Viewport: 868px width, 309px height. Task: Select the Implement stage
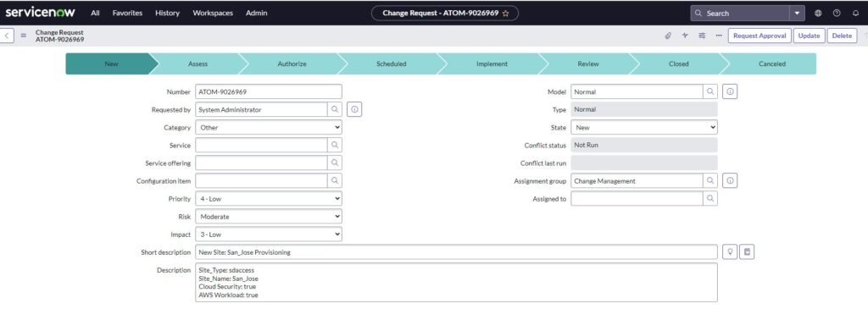pyautogui.click(x=492, y=63)
